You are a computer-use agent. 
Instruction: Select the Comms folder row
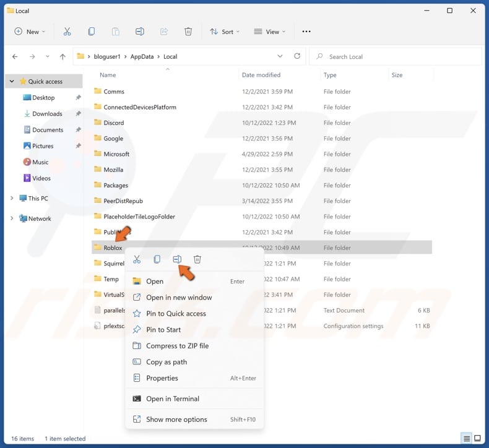point(262,92)
